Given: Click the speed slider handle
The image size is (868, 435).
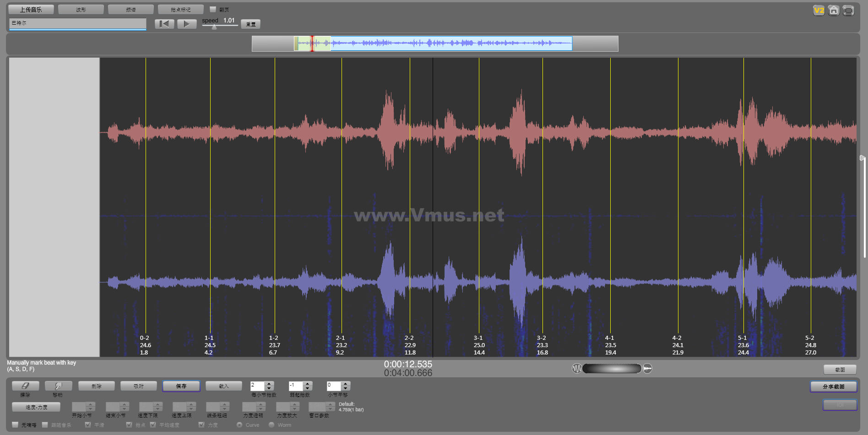Looking at the screenshot, I should point(214,27).
